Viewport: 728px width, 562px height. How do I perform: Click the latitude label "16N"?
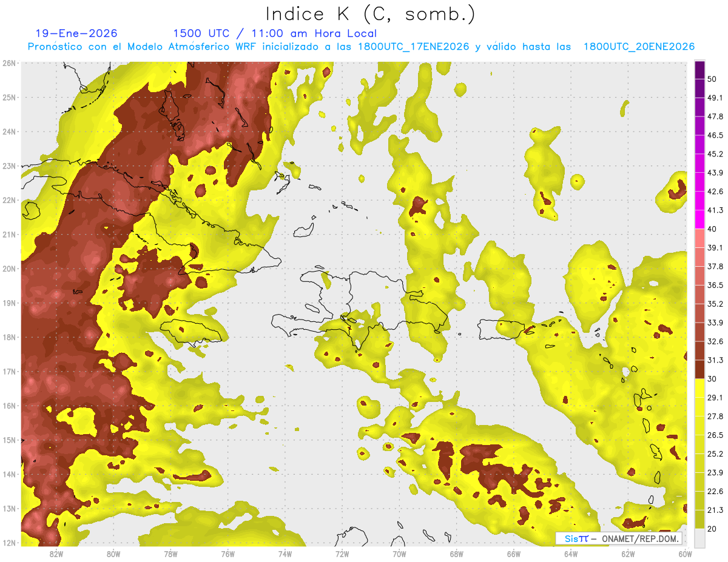pos(9,406)
